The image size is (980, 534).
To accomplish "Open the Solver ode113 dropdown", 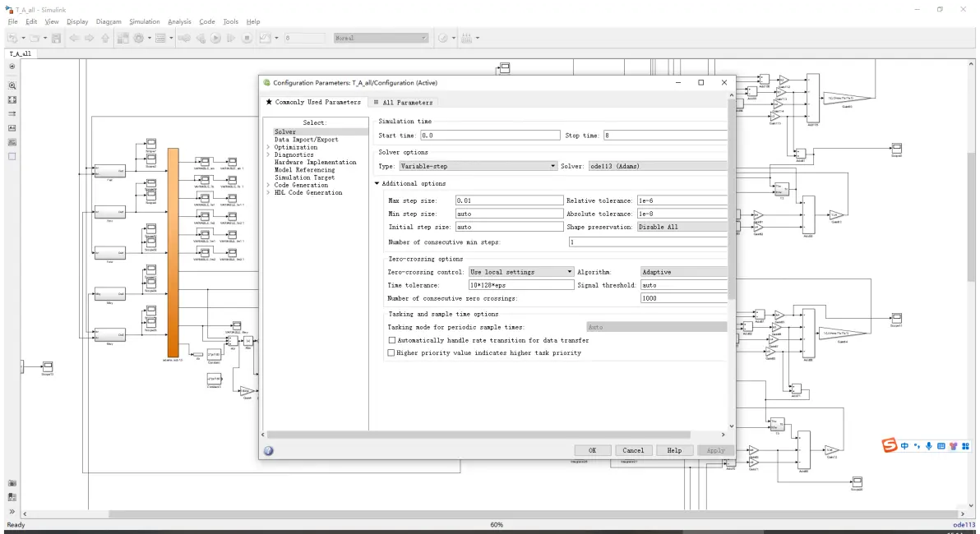I will [x=658, y=166].
